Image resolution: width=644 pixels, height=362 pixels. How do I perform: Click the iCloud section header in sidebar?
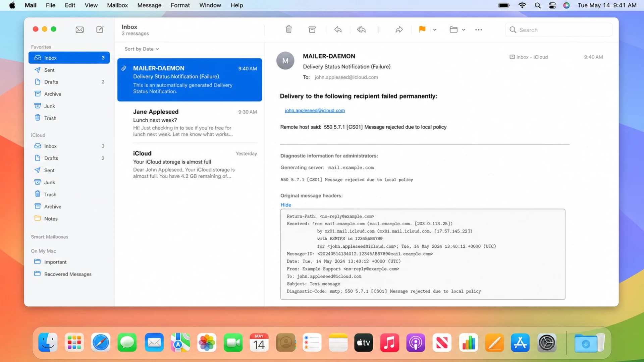pyautogui.click(x=38, y=135)
